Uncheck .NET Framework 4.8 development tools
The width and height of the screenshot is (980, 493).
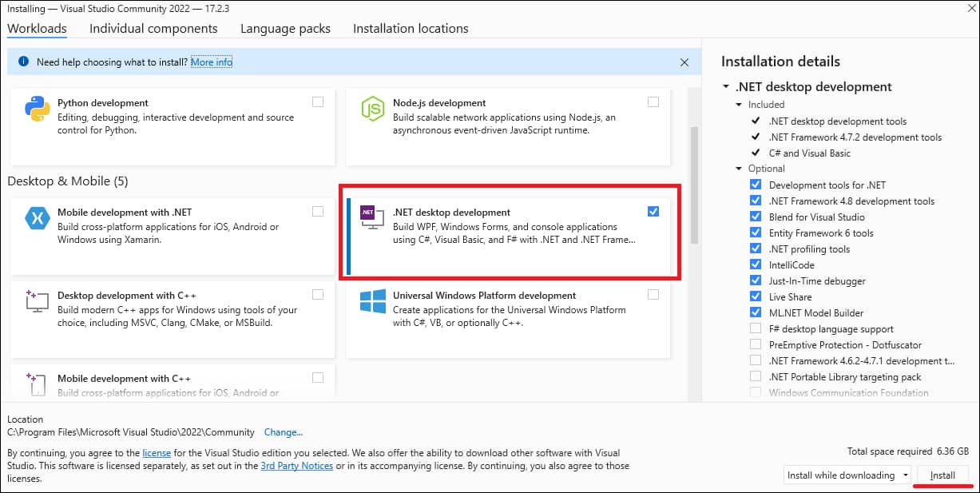tap(756, 201)
